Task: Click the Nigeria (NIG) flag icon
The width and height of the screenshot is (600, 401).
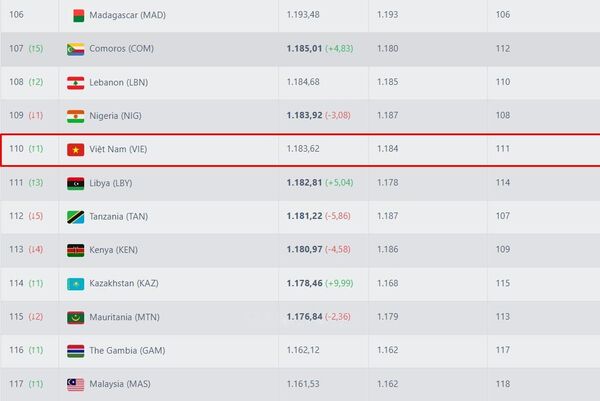Action: pyautogui.click(x=76, y=116)
